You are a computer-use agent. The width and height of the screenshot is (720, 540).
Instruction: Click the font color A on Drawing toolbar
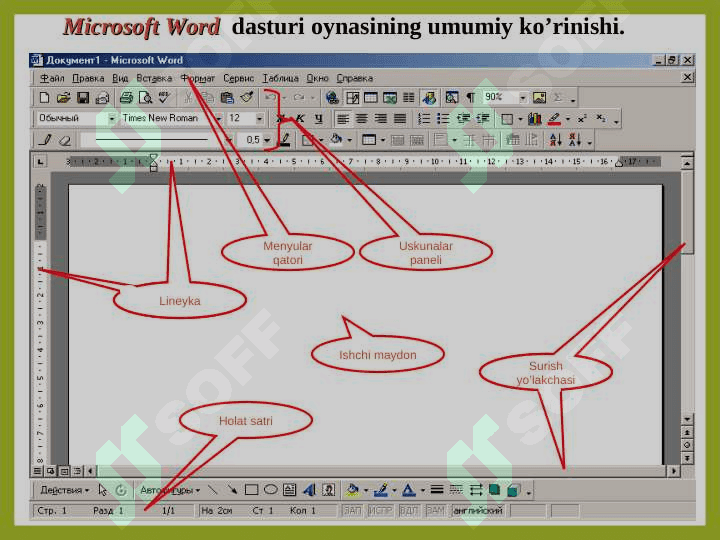408,490
